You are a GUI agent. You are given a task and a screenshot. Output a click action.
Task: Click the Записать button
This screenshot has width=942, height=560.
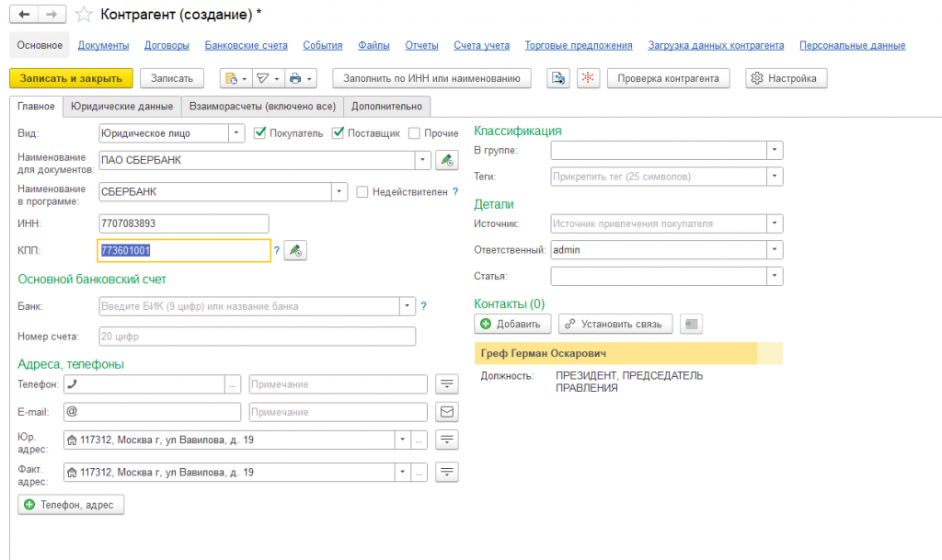pyautogui.click(x=172, y=78)
